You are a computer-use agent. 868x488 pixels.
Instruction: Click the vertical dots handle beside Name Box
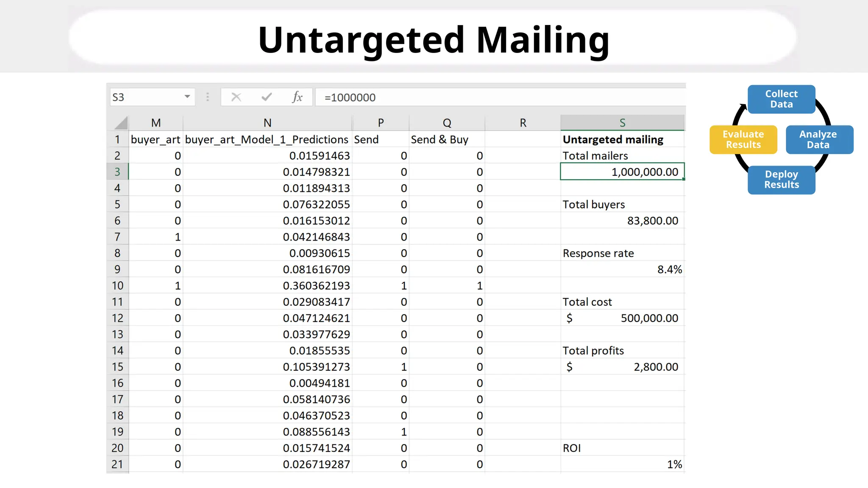[x=208, y=97]
